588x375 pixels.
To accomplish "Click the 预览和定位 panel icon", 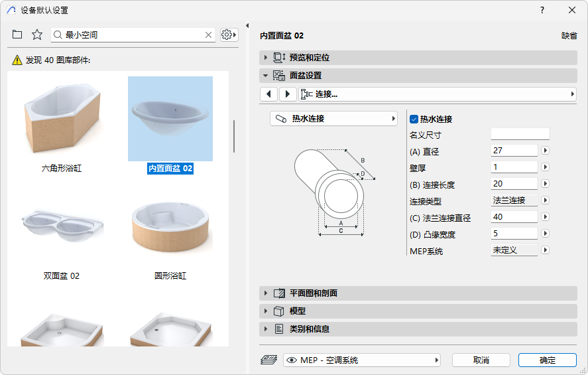I will tap(279, 58).
